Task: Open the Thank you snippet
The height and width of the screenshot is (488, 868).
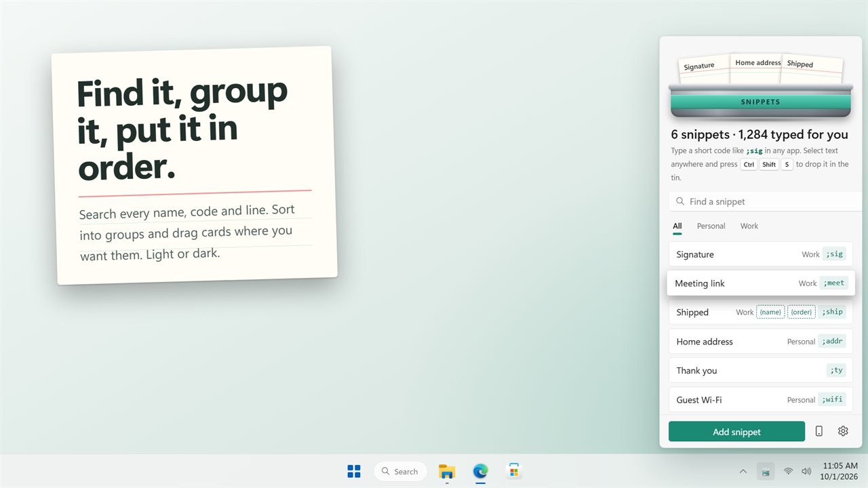Action: click(760, 371)
